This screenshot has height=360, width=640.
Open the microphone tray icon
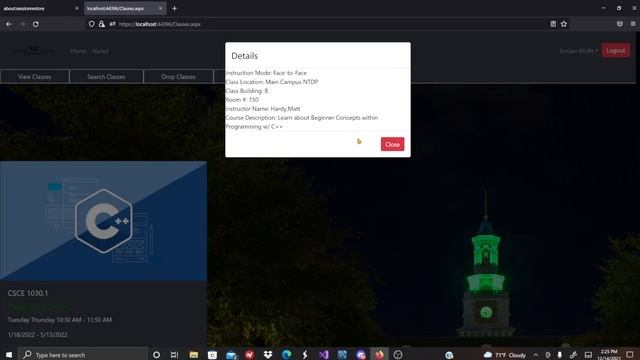[560, 355]
